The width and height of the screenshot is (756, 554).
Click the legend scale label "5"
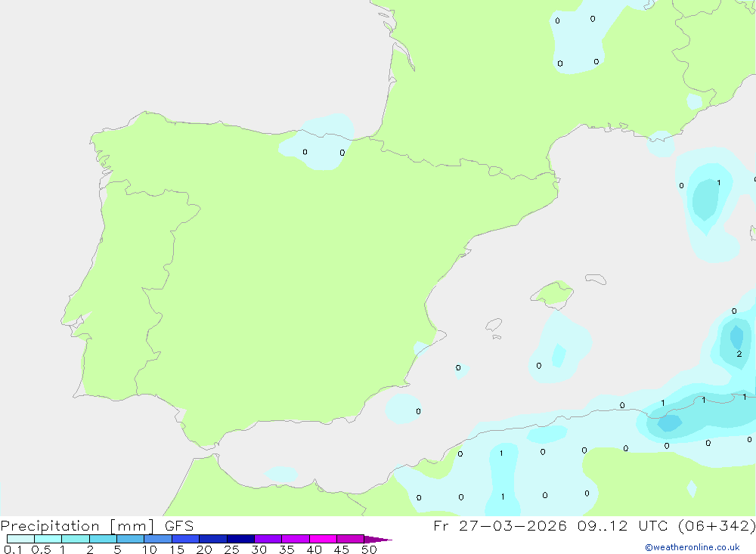pyautogui.click(x=117, y=549)
